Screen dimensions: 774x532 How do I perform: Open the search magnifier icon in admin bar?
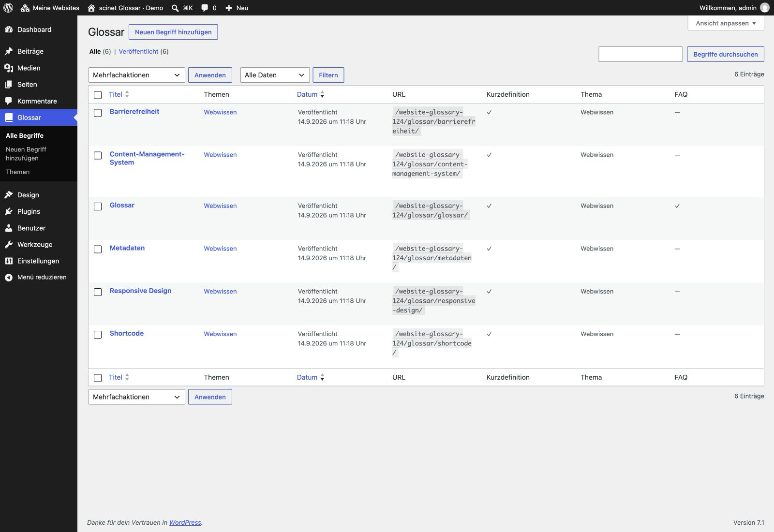pos(175,8)
